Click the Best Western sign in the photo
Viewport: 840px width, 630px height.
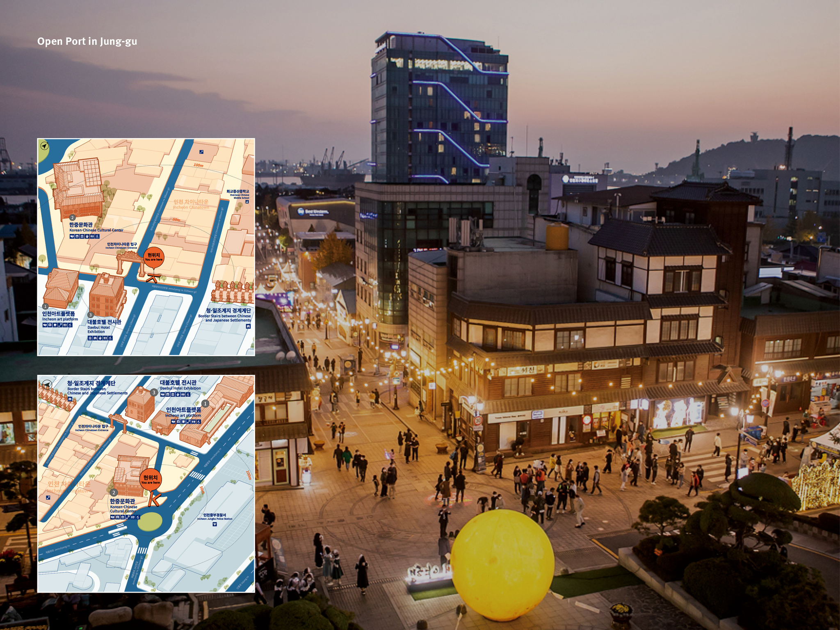[314, 212]
